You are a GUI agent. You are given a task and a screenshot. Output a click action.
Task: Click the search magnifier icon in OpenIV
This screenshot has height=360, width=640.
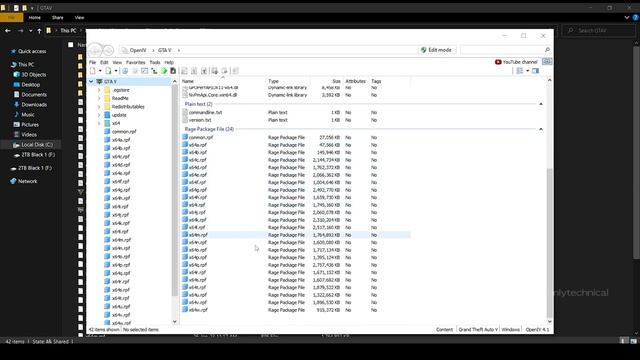(547, 50)
